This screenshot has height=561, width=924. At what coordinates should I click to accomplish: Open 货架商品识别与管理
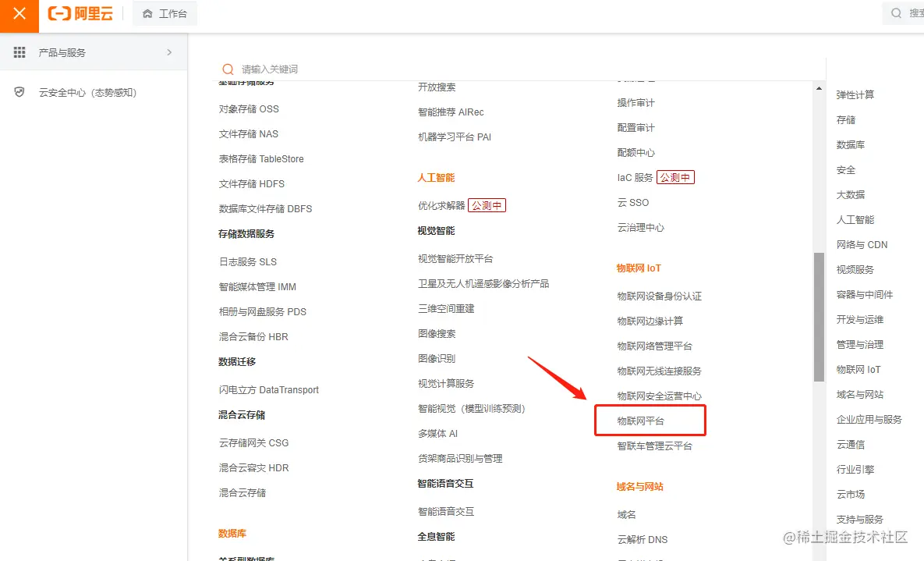[460, 458]
